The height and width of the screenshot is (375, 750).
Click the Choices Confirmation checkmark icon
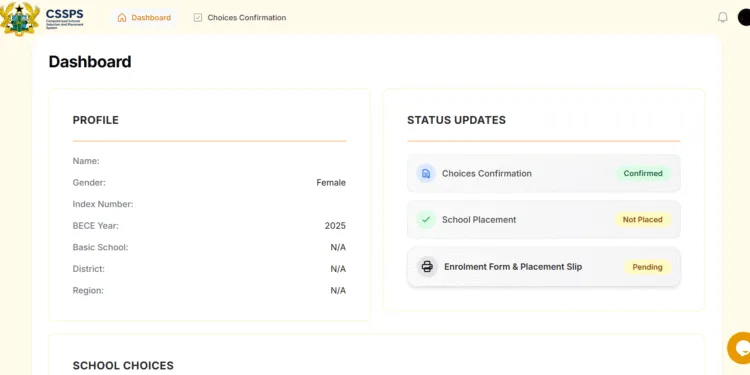coord(198,18)
